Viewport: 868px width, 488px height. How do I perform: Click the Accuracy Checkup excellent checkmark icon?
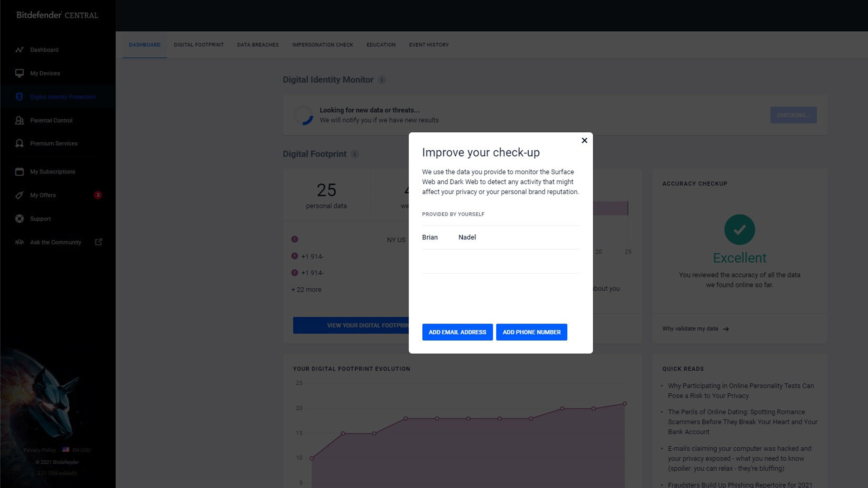click(x=739, y=229)
